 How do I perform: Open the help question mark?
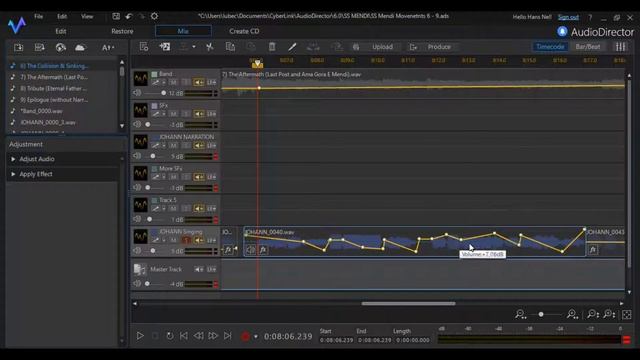tap(590, 17)
